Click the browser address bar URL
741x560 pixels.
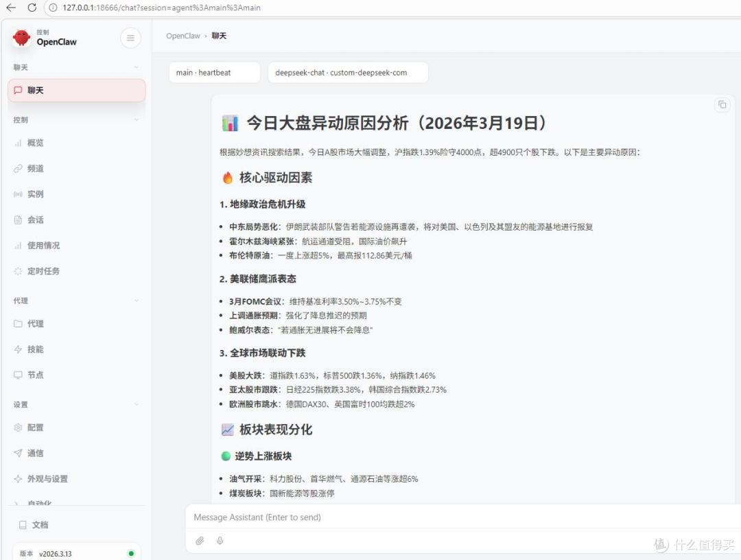[161, 8]
